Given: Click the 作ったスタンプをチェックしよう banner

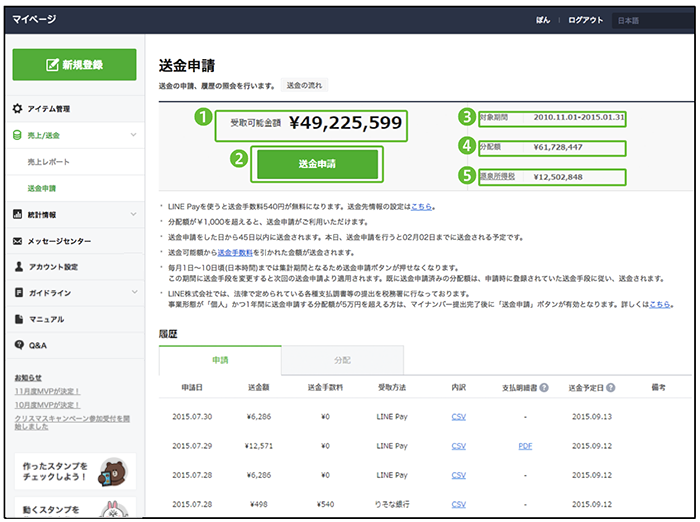Looking at the screenshot, I should click(75, 472).
